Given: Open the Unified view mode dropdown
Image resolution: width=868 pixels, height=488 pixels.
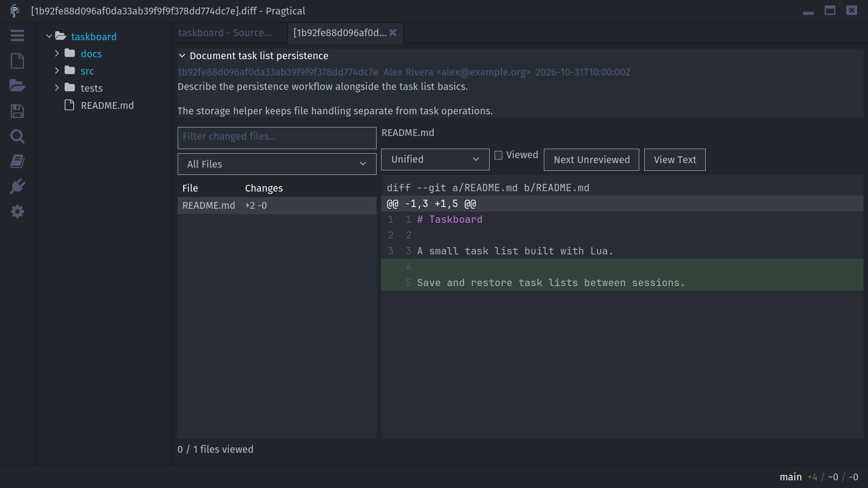Looking at the screenshot, I should (x=435, y=160).
